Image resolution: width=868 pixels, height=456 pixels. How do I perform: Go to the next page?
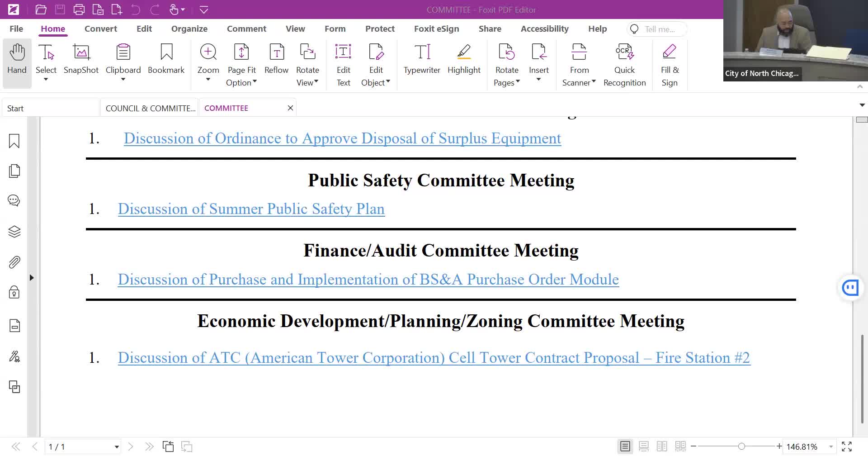click(131, 446)
